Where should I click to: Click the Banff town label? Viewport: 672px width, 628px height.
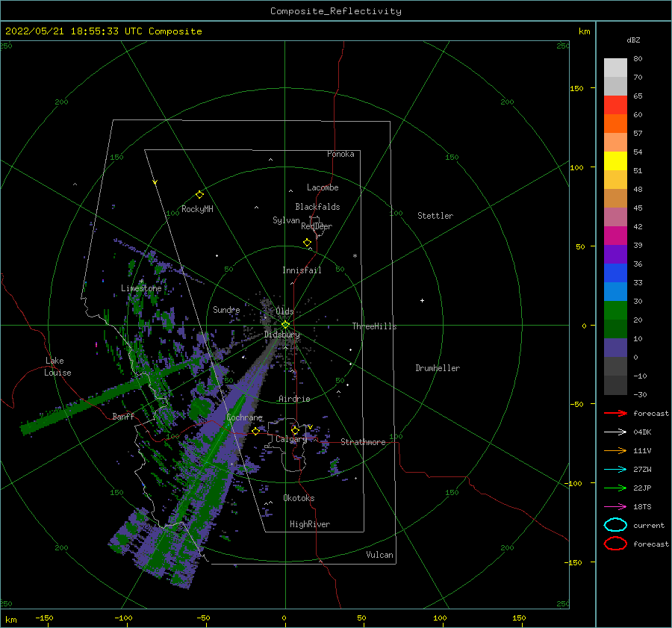pyautogui.click(x=123, y=416)
